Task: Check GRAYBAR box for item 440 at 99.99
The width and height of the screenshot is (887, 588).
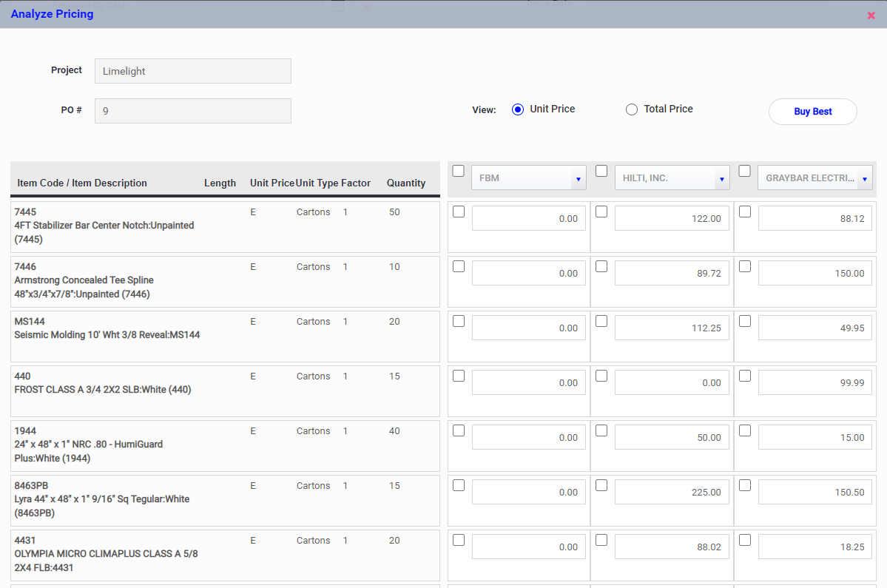Action: (745, 376)
